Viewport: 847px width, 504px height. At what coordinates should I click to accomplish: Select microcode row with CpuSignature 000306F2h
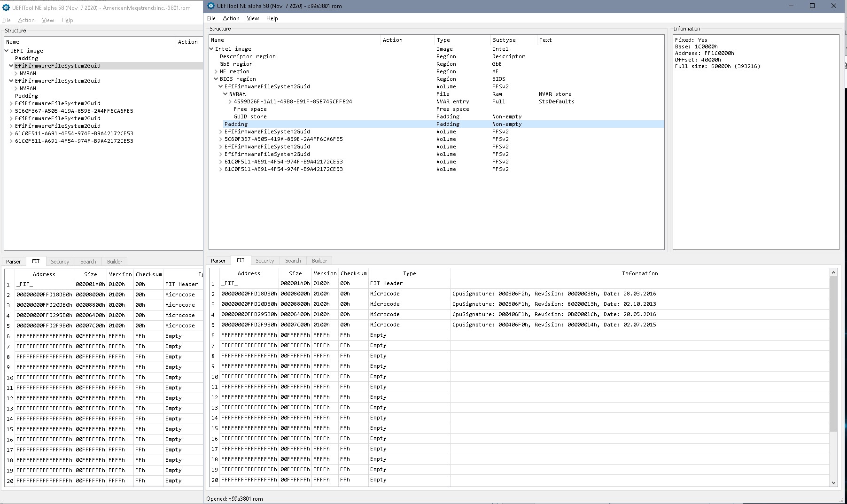pyautogui.click(x=519, y=294)
